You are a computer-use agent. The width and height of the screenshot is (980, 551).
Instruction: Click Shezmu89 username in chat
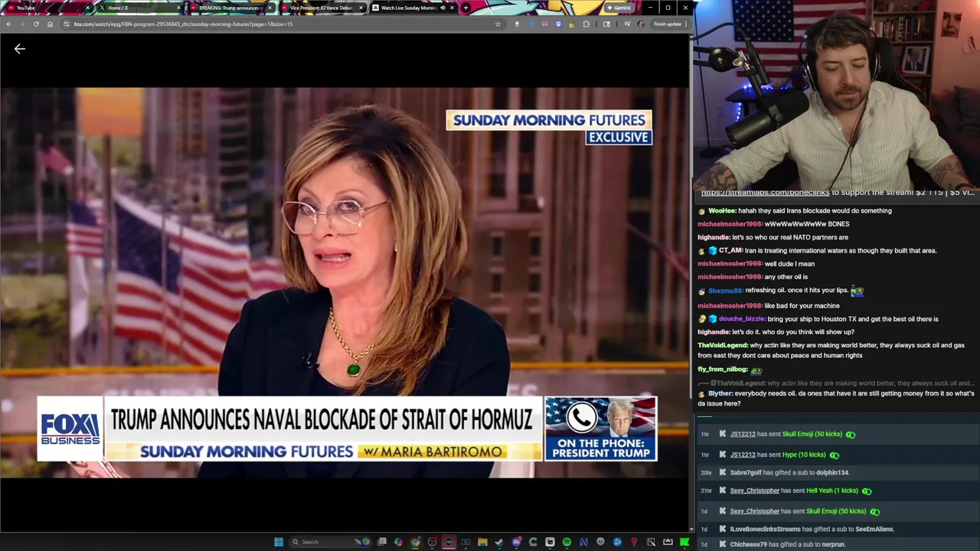[x=725, y=291]
